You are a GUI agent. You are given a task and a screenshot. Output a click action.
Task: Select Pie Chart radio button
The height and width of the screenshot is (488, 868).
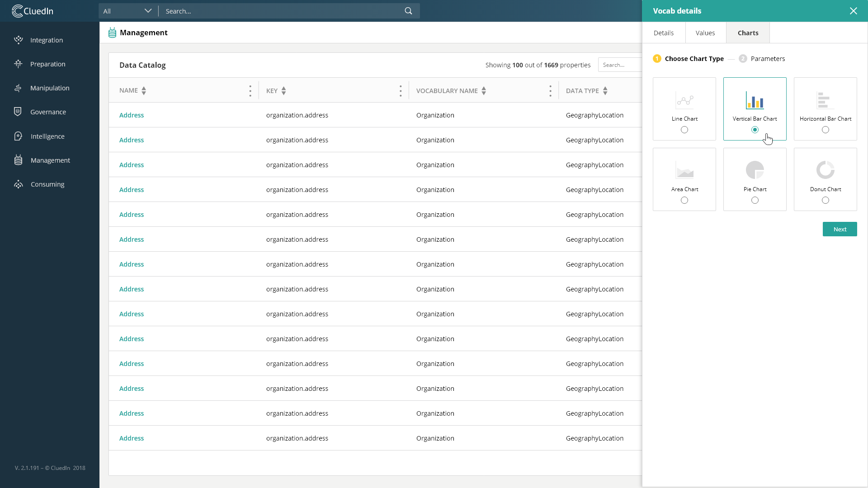coord(755,200)
